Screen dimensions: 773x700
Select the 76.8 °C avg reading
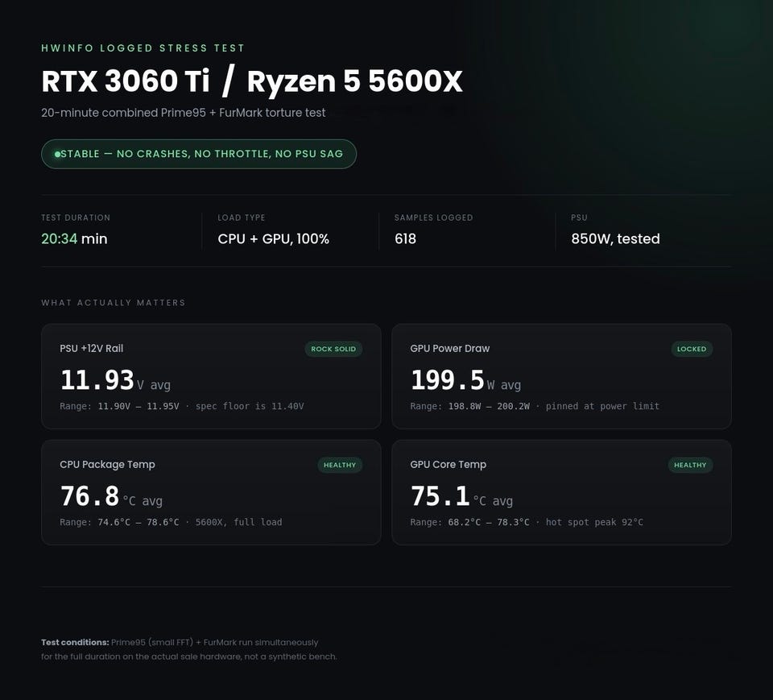111,496
